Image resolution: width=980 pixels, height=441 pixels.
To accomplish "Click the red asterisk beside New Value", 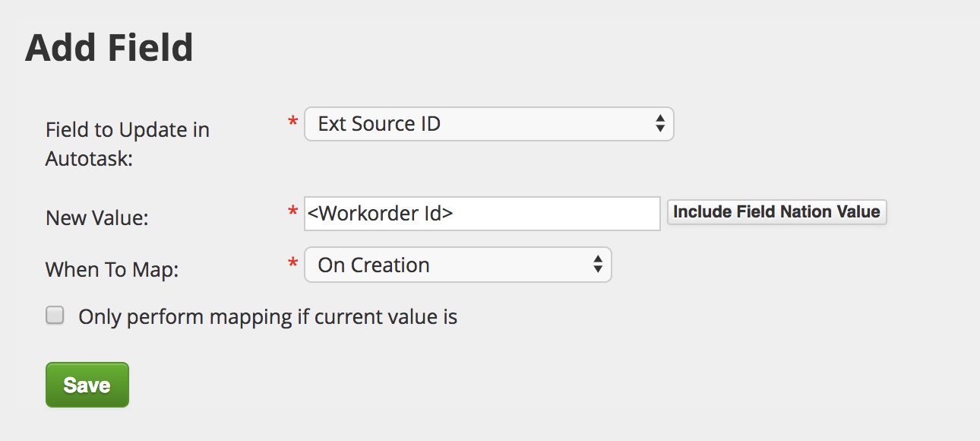I will click(292, 209).
